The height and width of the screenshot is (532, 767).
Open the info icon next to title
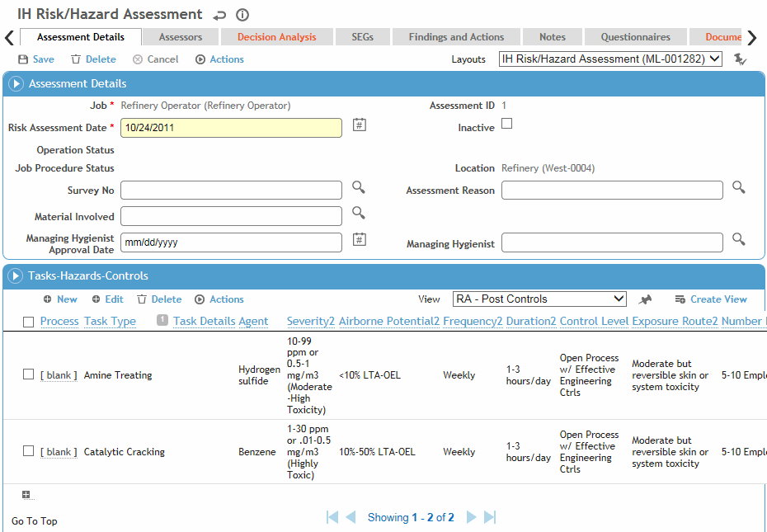point(242,15)
